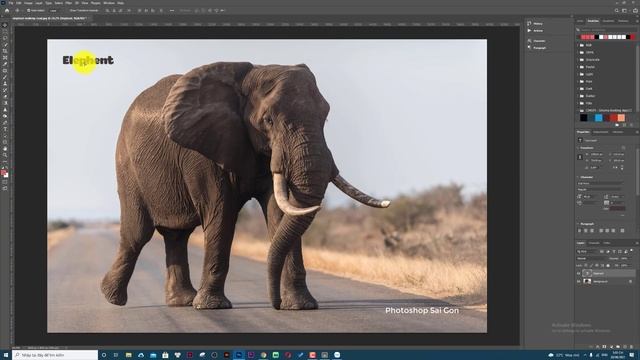Select the Crop tool
Screen dimensions: 640x360
click(5, 51)
